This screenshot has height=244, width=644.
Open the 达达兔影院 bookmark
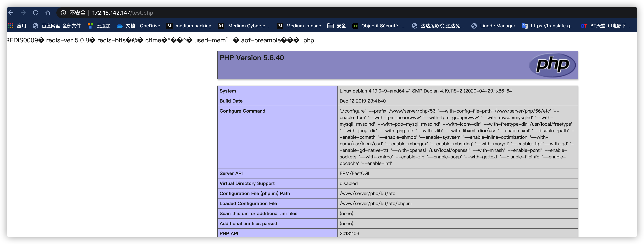(438, 26)
